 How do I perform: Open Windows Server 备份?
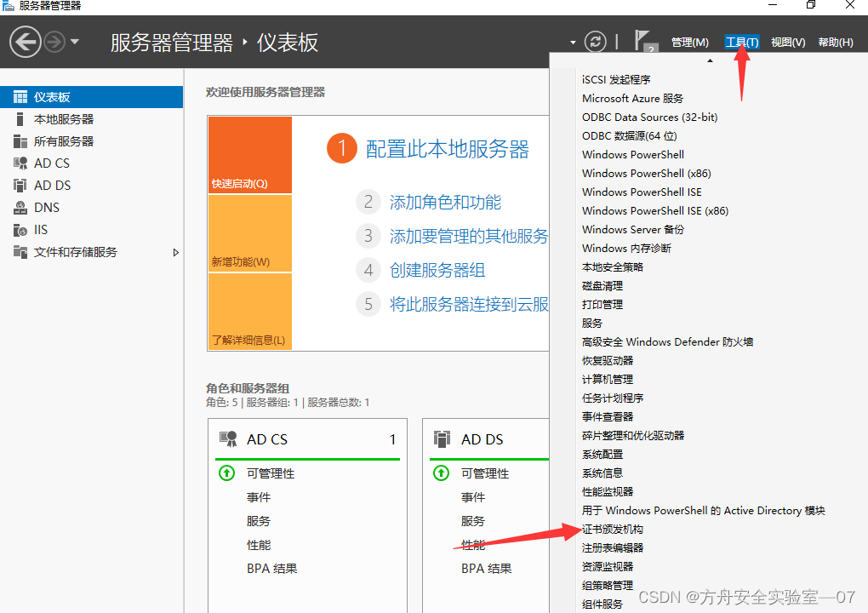[x=633, y=230]
